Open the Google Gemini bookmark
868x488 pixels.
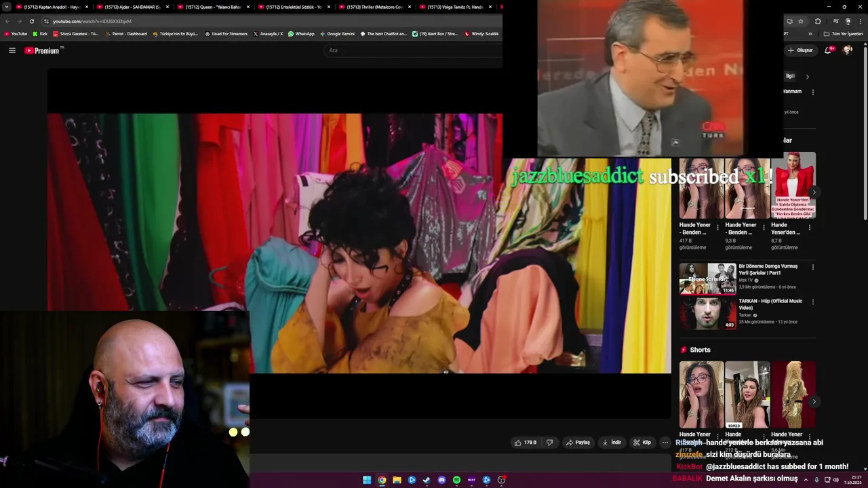coord(337,33)
